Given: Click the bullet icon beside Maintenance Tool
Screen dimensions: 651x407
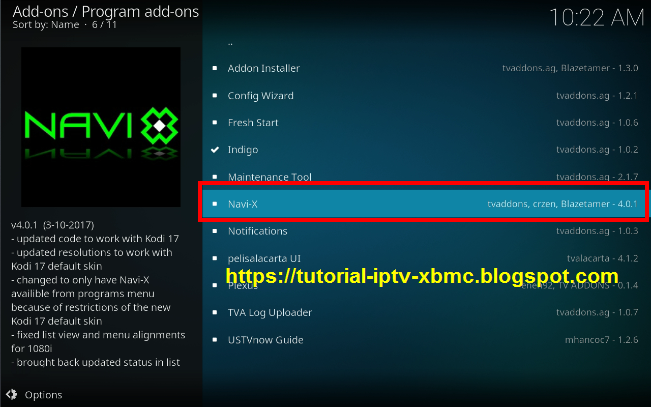Looking at the screenshot, I should point(215,177).
